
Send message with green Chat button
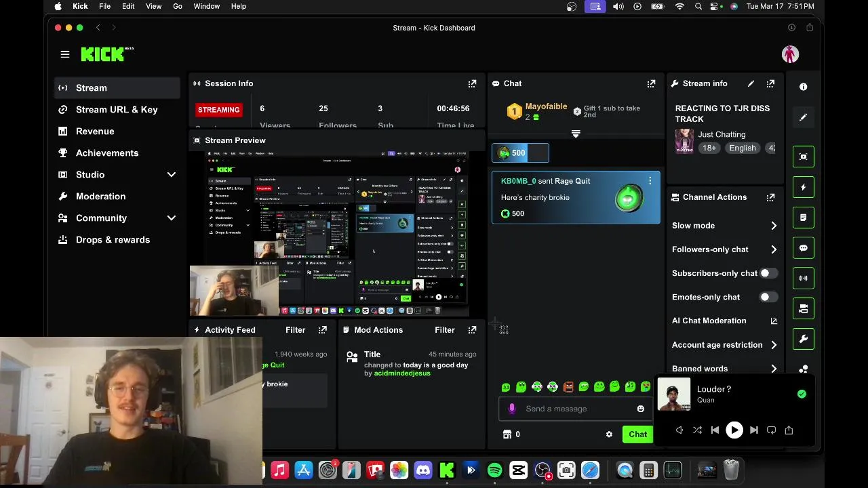point(638,434)
